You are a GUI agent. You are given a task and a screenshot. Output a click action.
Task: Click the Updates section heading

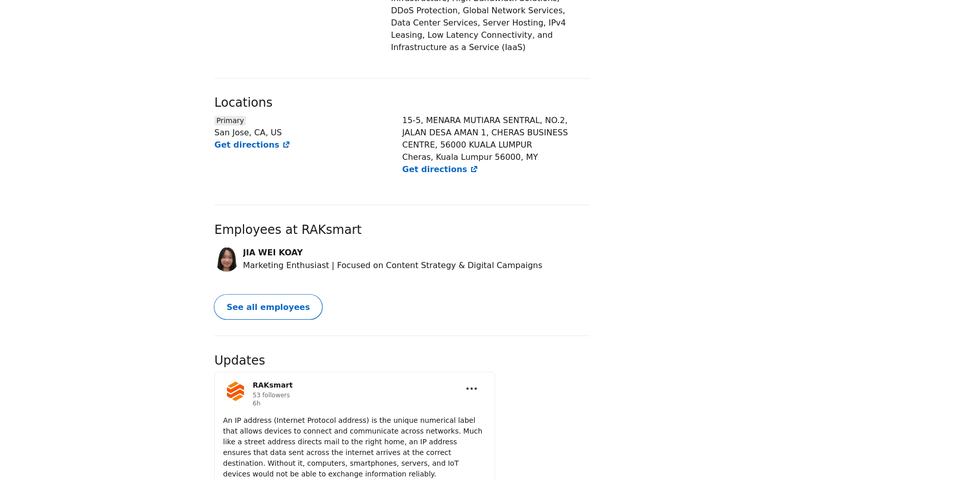point(239,361)
